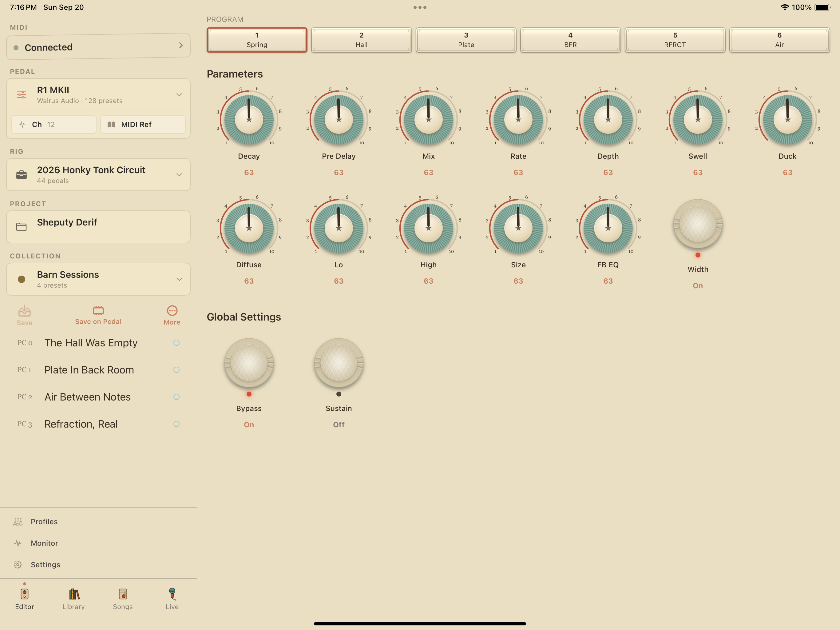840x630 pixels.
Task: Click the Rate knob
Action: [x=518, y=119]
